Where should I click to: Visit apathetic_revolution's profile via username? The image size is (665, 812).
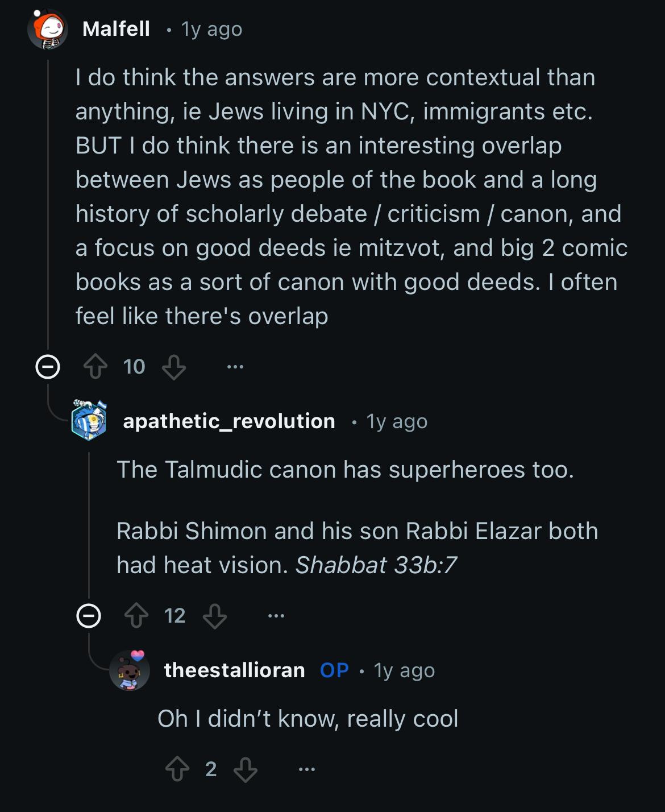(229, 421)
